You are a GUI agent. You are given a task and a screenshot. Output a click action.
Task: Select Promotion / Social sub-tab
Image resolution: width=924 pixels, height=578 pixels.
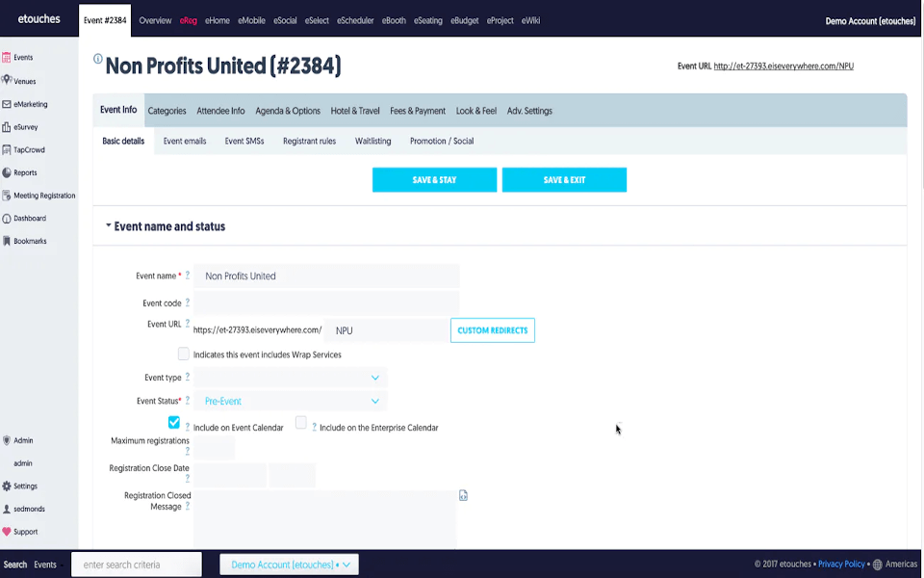pyautogui.click(x=442, y=141)
